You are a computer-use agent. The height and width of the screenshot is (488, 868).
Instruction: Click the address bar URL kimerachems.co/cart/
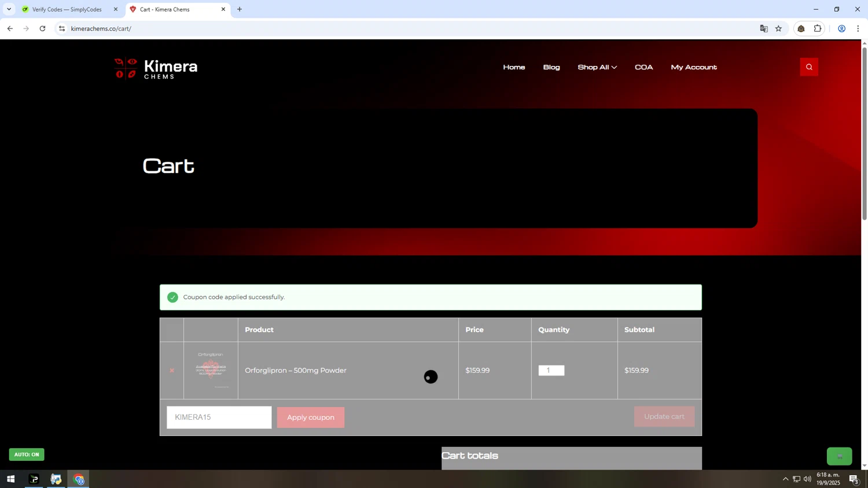[x=101, y=28]
